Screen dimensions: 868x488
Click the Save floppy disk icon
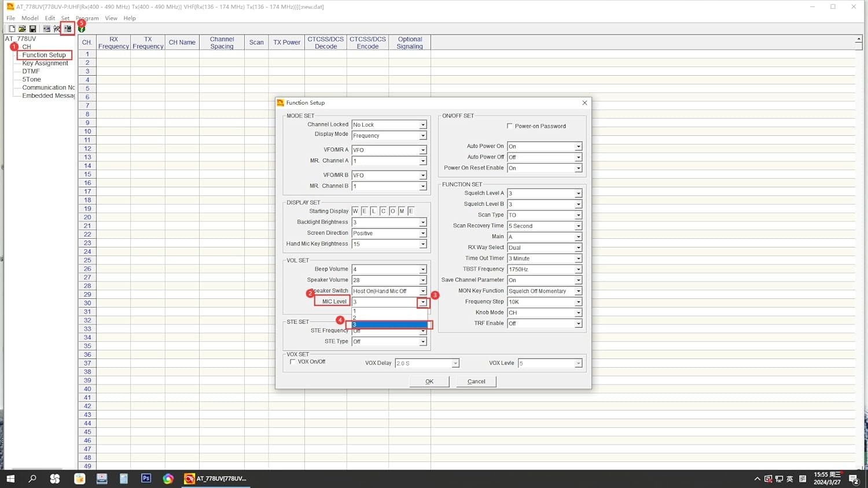coord(32,29)
